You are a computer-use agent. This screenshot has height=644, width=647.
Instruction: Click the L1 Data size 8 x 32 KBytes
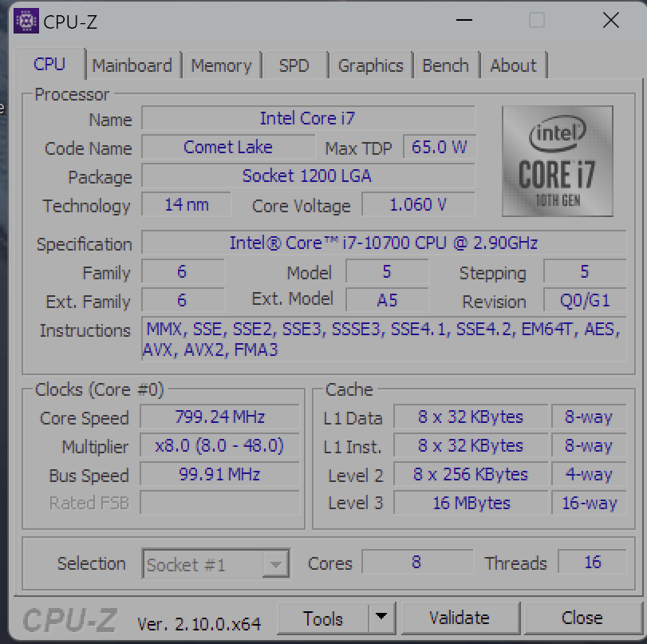point(471,417)
